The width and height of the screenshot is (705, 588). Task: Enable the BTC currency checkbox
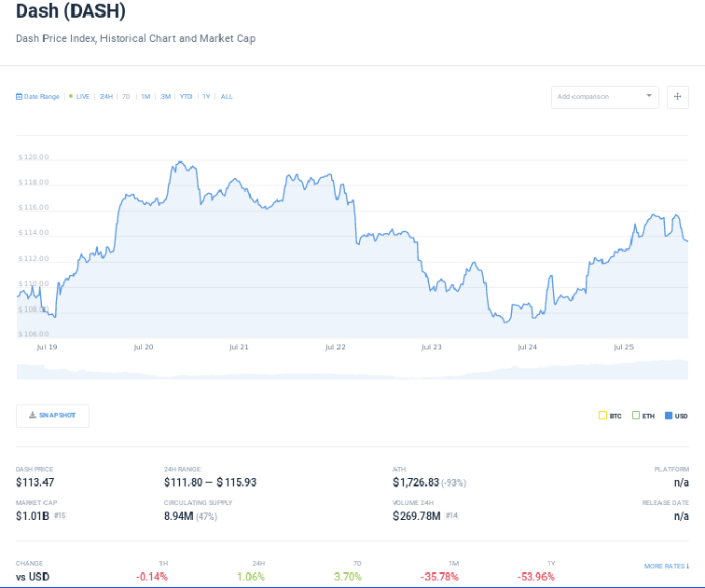(602, 416)
